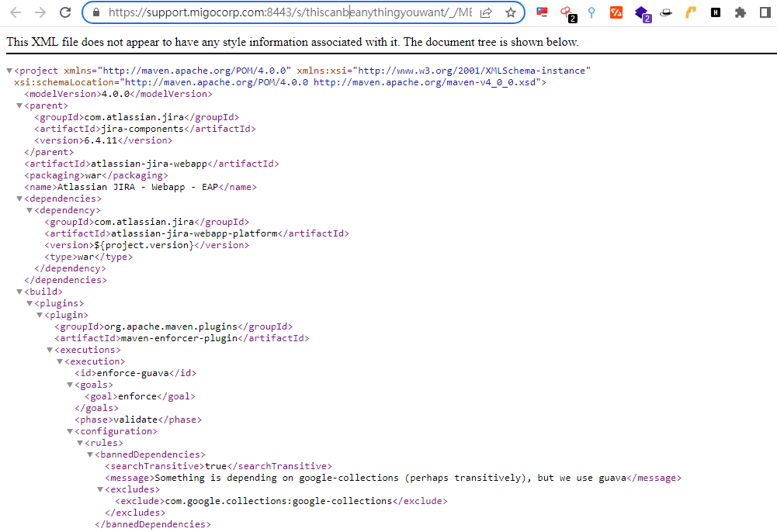The height and width of the screenshot is (532, 777).
Task: Click the goal enforce line
Action: [x=140, y=396]
